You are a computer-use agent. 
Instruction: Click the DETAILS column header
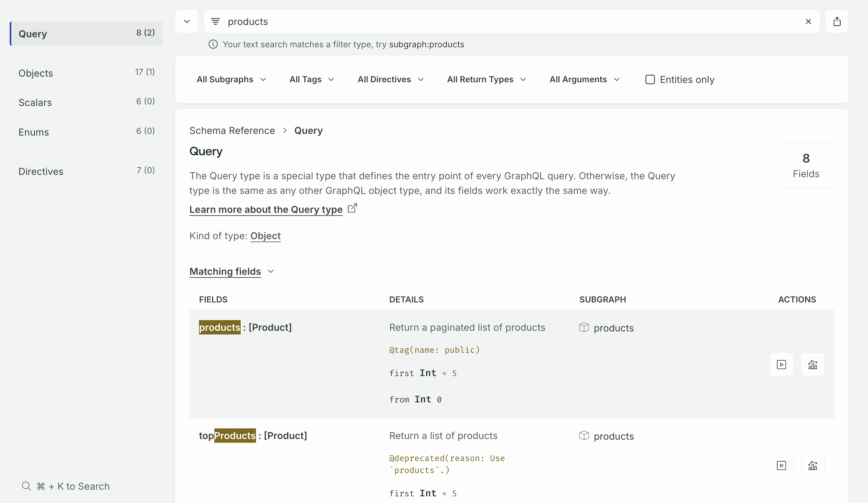pos(406,299)
